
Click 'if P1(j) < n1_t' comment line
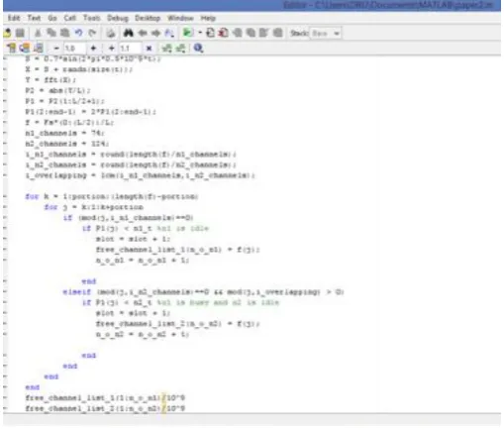(146, 228)
